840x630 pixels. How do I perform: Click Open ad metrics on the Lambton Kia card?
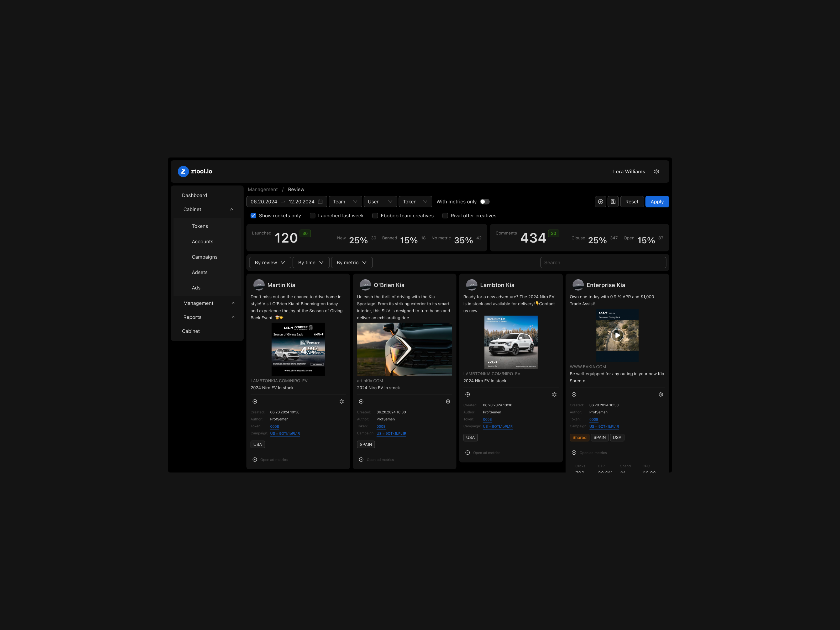tap(482, 452)
